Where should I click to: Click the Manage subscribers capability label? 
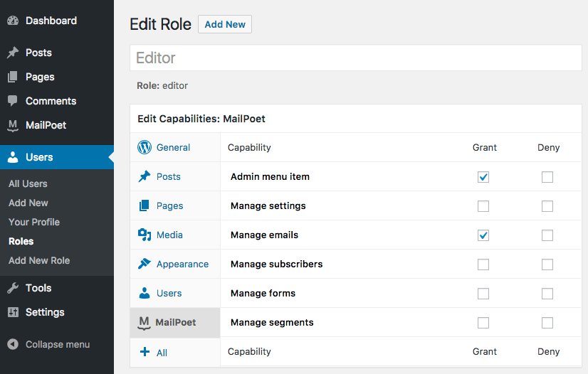pyautogui.click(x=277, y=265)
